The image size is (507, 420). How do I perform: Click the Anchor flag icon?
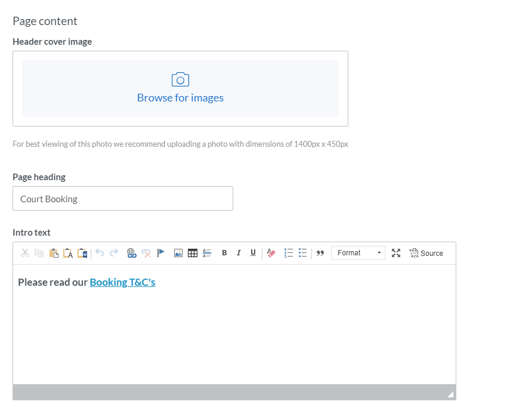point(161,253)
